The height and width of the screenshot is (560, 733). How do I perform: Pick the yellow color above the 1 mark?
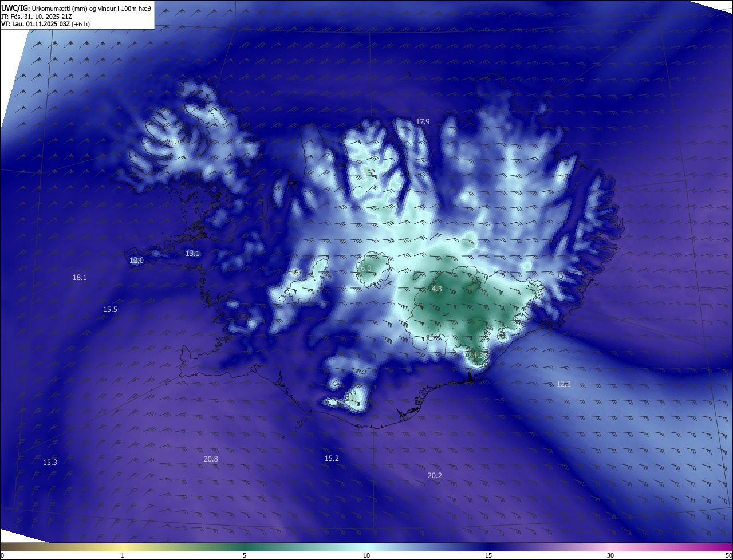point(123,547)
